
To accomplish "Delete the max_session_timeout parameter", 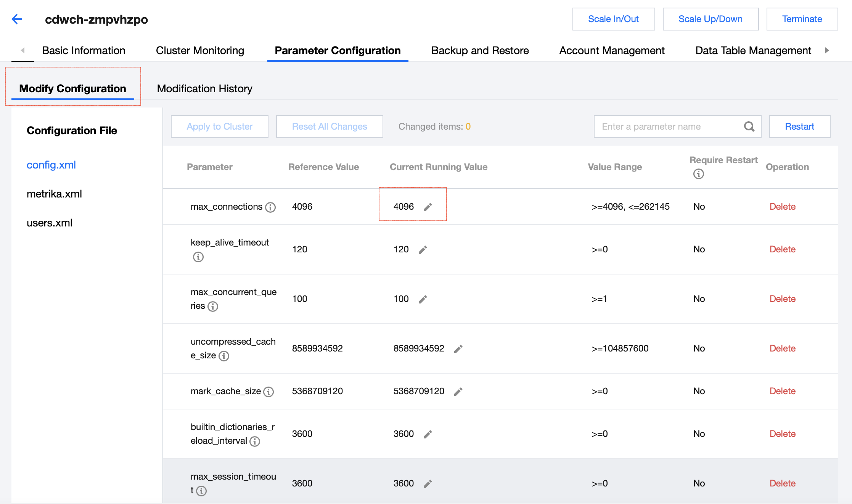I will tap(782, 483).
